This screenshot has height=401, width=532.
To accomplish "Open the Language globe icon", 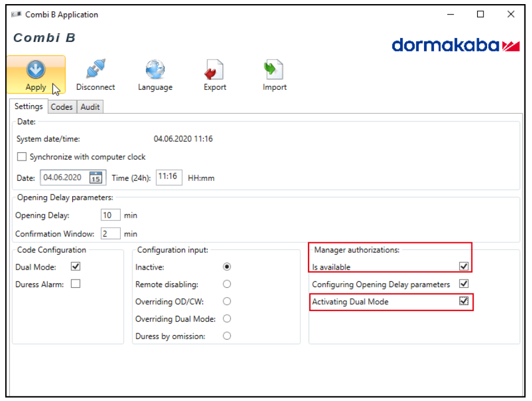I will point(155,70).
